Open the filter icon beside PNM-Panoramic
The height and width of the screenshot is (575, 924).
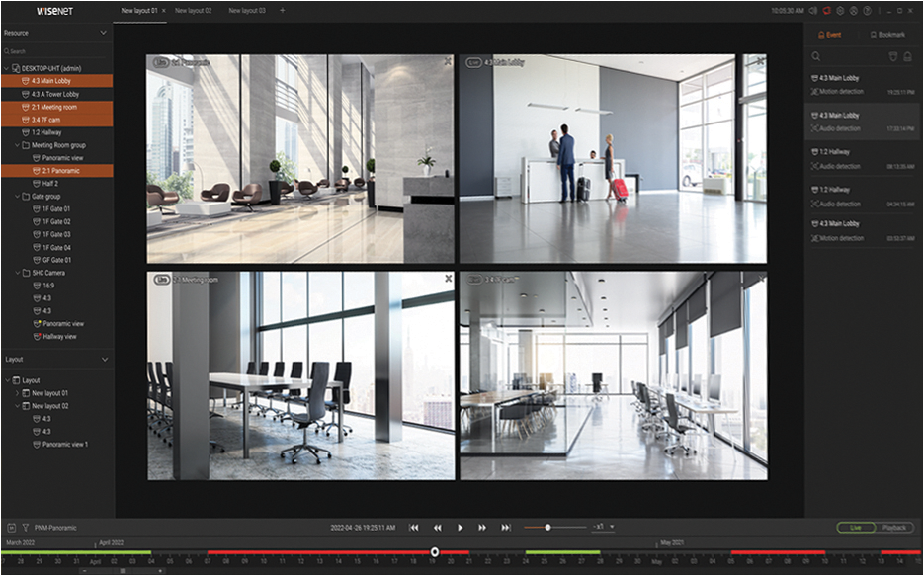[x=25, y=527]
